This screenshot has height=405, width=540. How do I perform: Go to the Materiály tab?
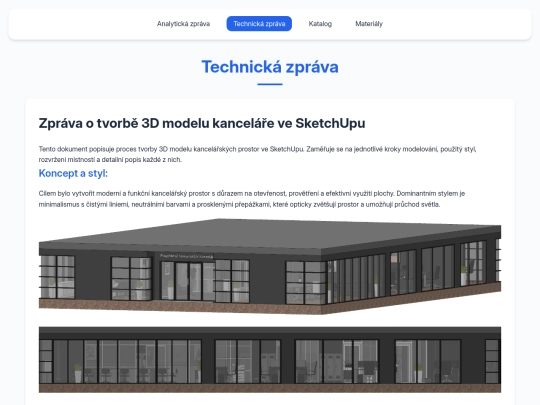(x=369, y=24)
